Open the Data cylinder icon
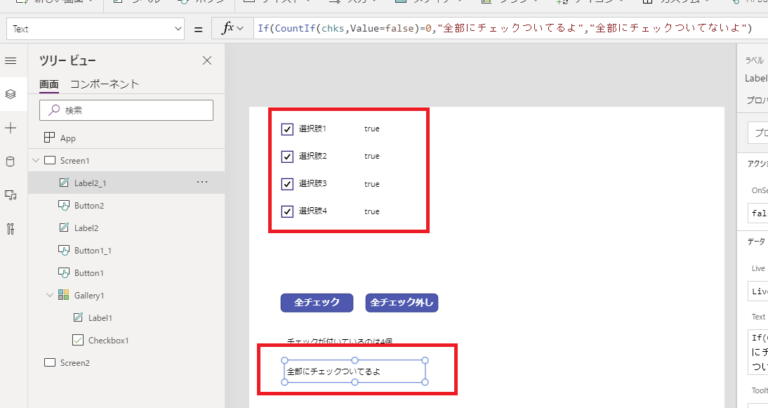768x408 pixels. [x=10, y=162]
